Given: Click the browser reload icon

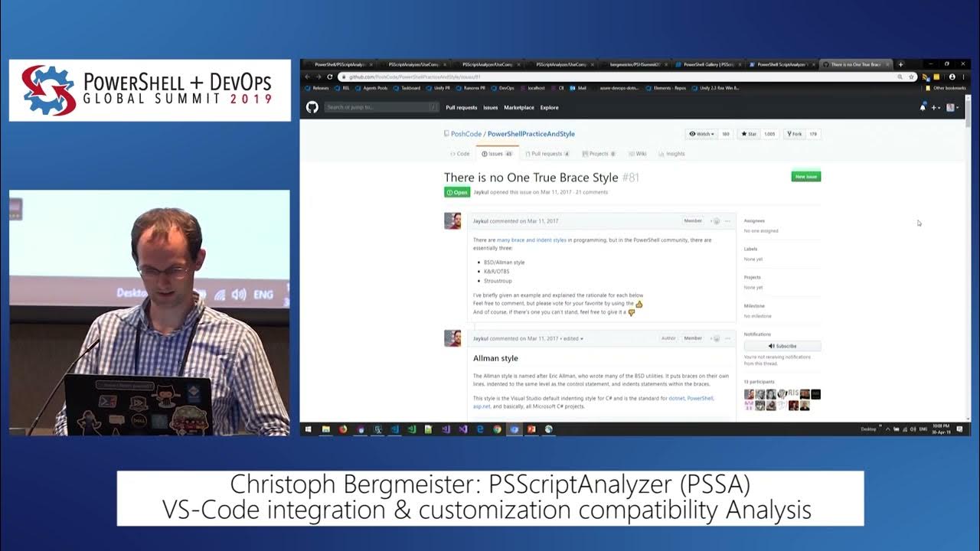Looking at the screenshot, I should point(330,77).
